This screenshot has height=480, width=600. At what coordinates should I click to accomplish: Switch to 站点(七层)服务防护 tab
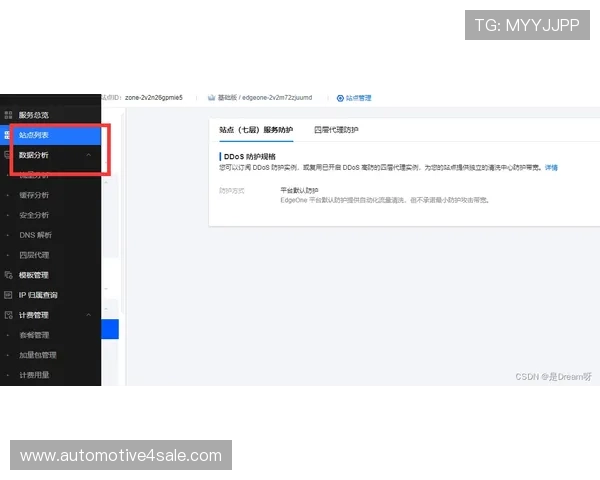256,130
